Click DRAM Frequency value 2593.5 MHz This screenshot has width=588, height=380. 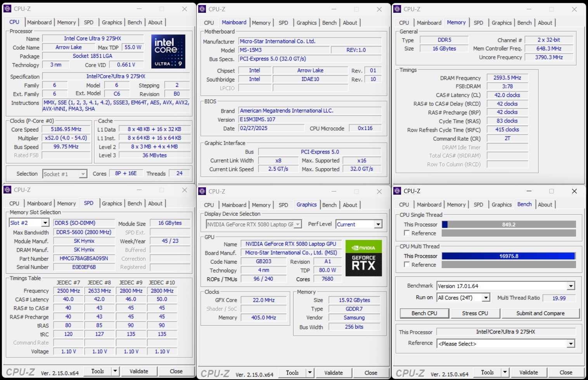coord(507,78)
